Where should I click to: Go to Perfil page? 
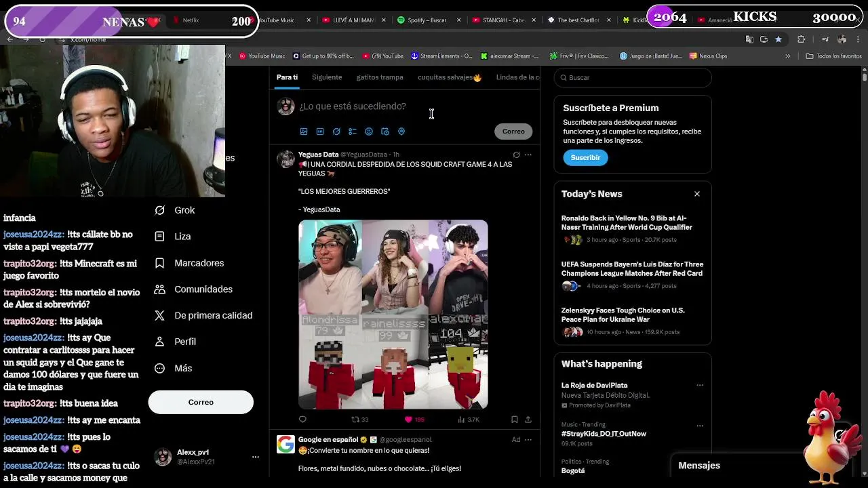(x=175, y=342)
